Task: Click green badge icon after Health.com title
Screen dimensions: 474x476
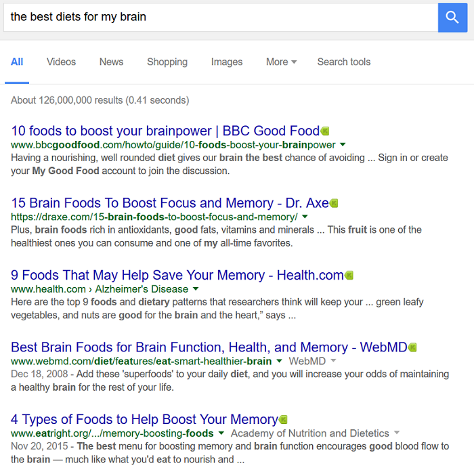Action: coord(349,276)
